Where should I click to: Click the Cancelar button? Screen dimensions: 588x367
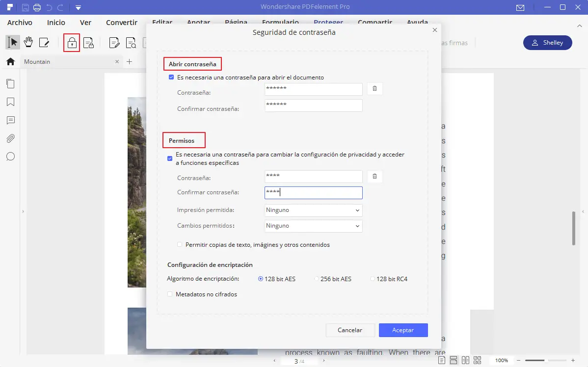coord(350,330)
